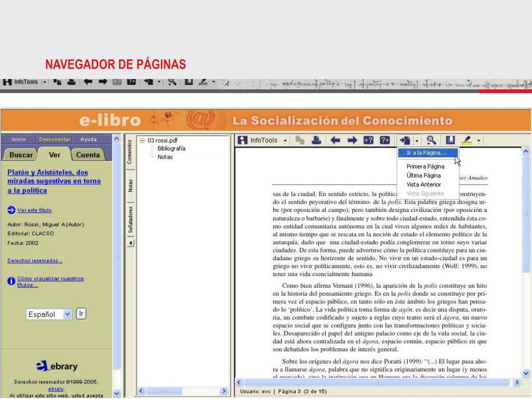Collapse the 03 rossi.pdf tree node
532x399 pixels.
[x=143, y=140]
